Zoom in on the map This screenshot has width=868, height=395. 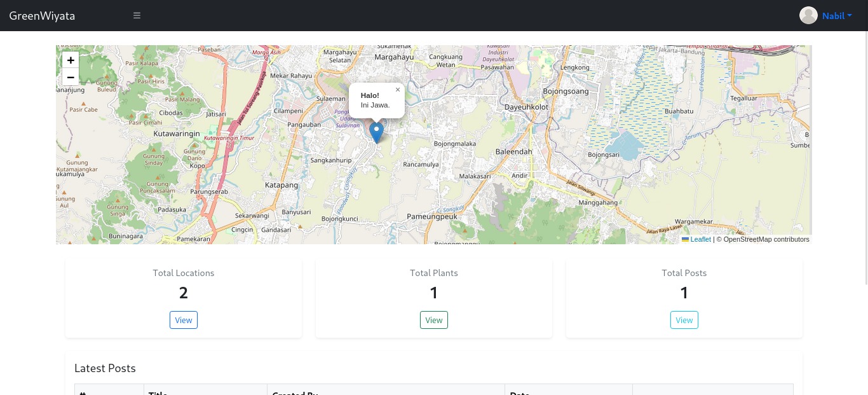pyautogui.click(x=71, y=60)
